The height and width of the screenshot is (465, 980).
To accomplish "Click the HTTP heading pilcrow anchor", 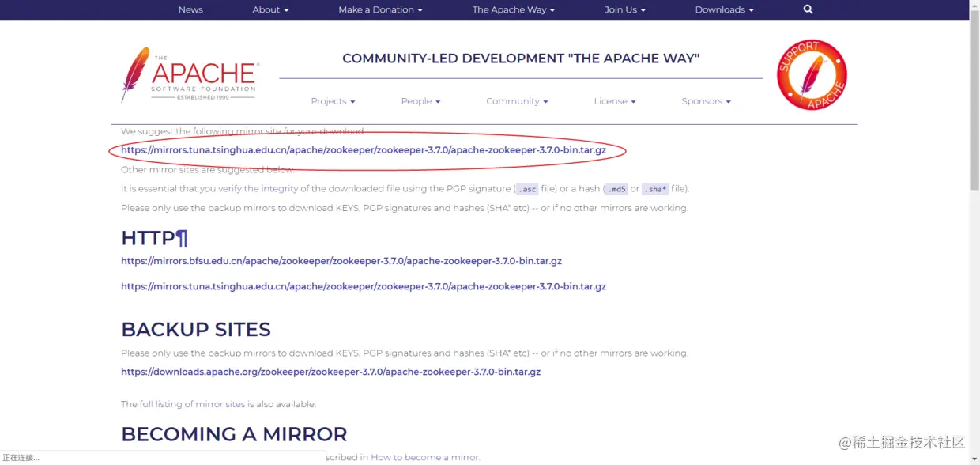I will [181, 237].
